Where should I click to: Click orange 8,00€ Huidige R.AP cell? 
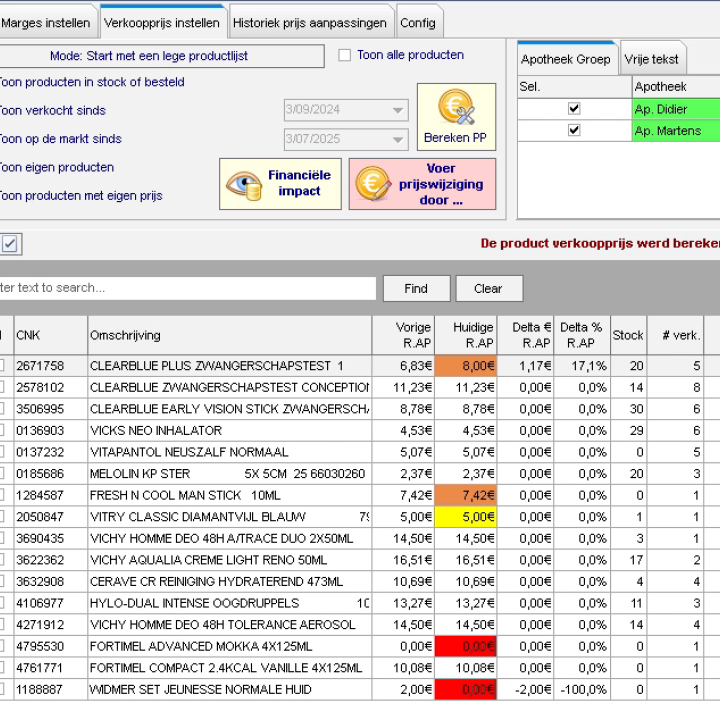[466, 366]
